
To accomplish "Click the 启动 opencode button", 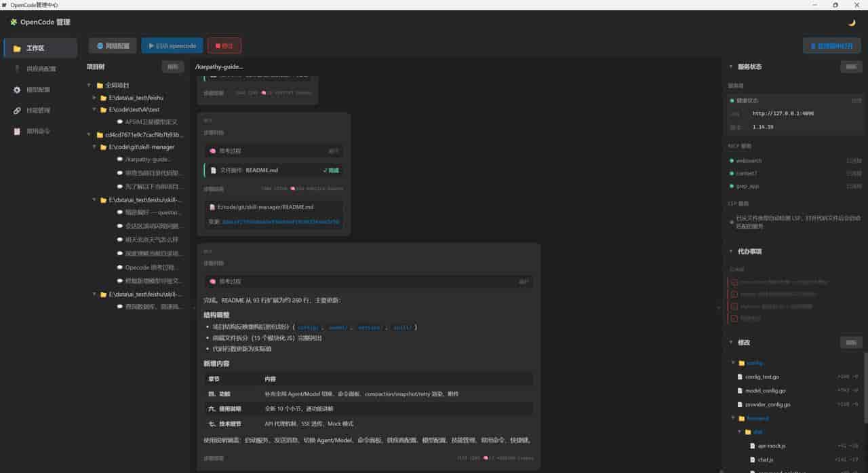I will click(x=172, y=45).
